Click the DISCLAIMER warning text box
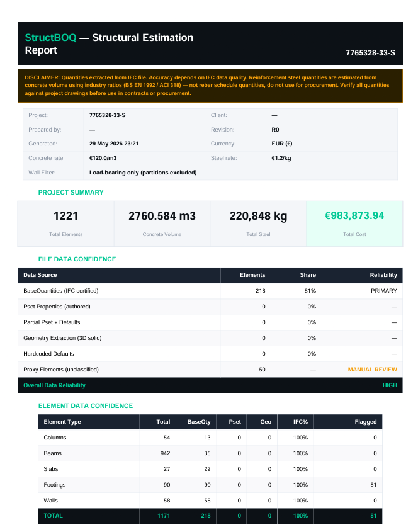418x532 pixels. 210,86
